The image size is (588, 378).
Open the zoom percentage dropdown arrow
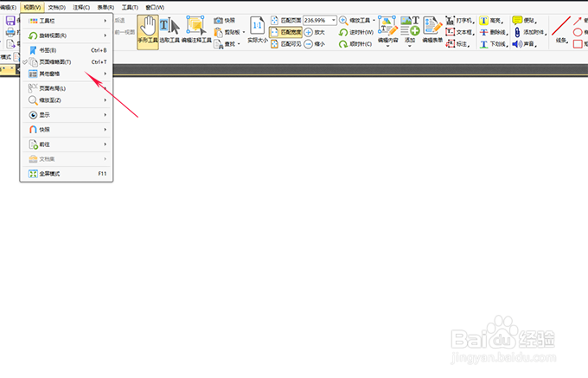coord(334,20)
